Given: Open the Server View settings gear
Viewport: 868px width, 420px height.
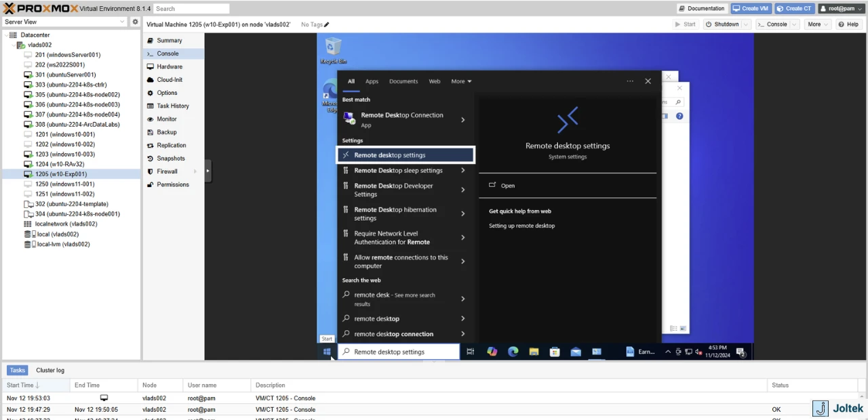Looking at the screenshot, I should click(x=135, y=22).
